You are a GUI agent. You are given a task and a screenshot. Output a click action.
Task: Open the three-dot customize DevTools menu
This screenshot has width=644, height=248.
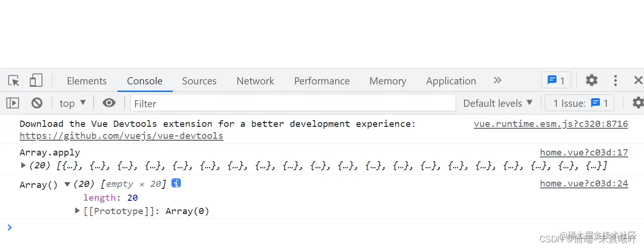615,80
